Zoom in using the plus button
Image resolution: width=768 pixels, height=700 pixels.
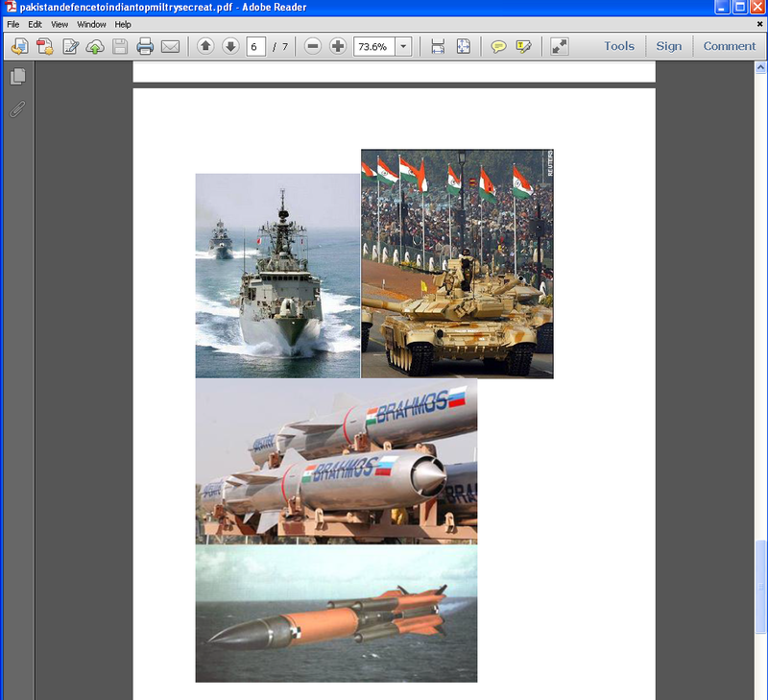pyautogui.click(x=338, y=46)
